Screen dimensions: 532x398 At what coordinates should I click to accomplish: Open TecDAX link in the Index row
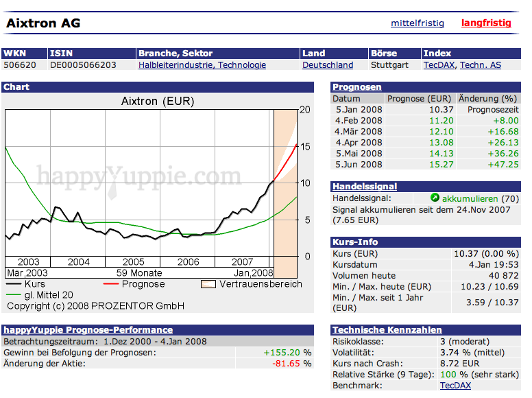[439, 65]
